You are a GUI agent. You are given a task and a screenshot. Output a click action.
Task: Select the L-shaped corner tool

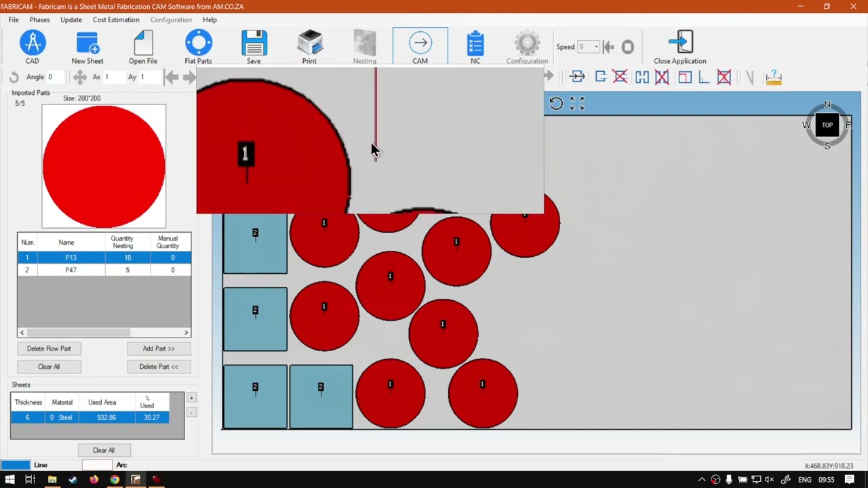[704, 77]
